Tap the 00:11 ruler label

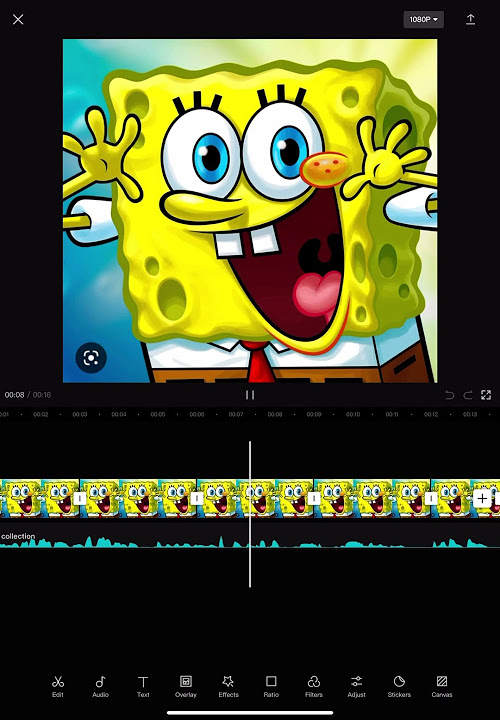click(392, 414)
